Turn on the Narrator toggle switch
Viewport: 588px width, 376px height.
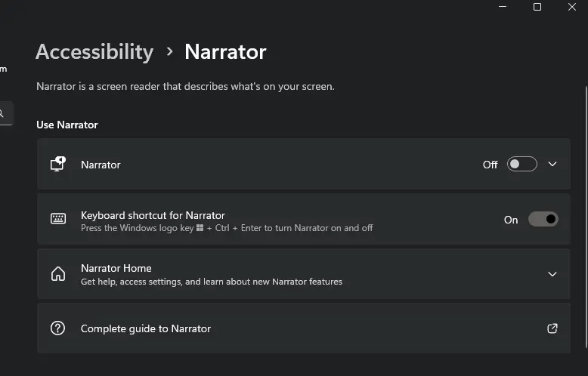[x=521, y=164]
